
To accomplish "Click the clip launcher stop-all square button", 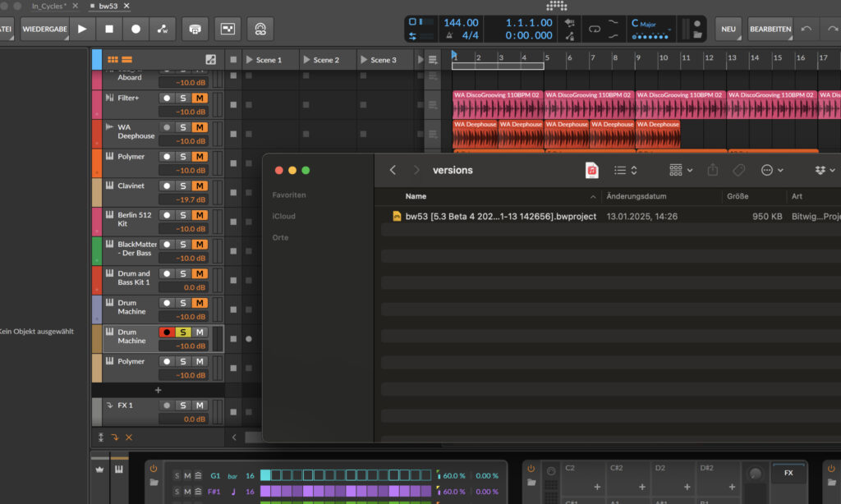I will [233, 60].
